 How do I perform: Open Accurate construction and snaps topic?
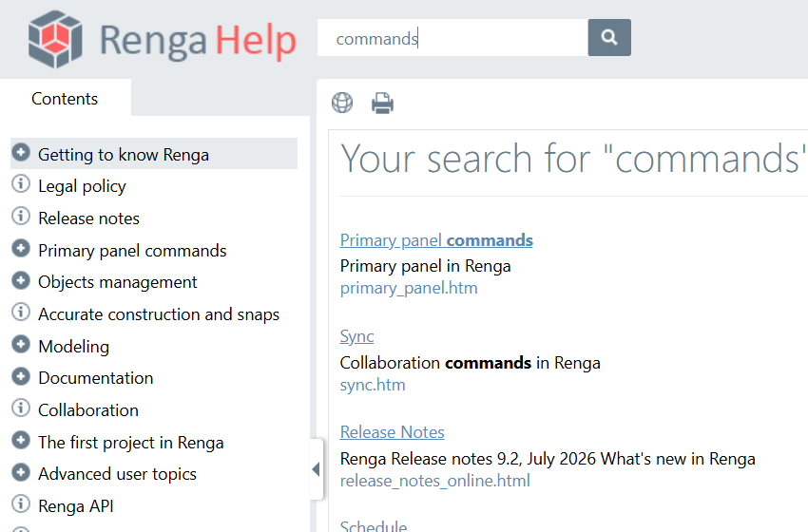coord(159,314)
